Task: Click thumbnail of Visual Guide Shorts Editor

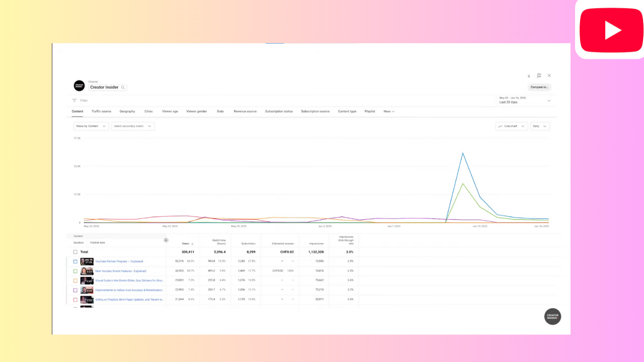Action: click(x=87, y=281)
